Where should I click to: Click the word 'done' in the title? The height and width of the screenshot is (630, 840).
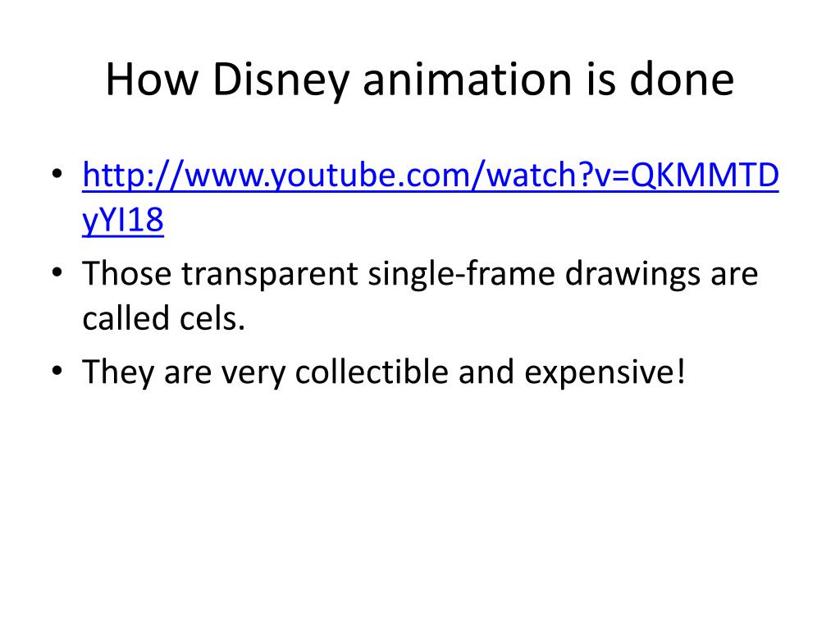[682, 80]
